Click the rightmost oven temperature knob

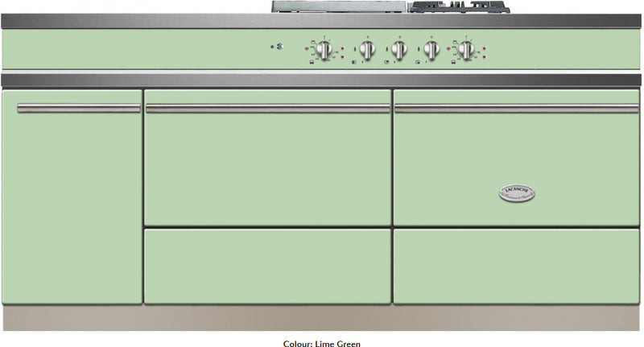pyautogui.click(x=466, y=50)
